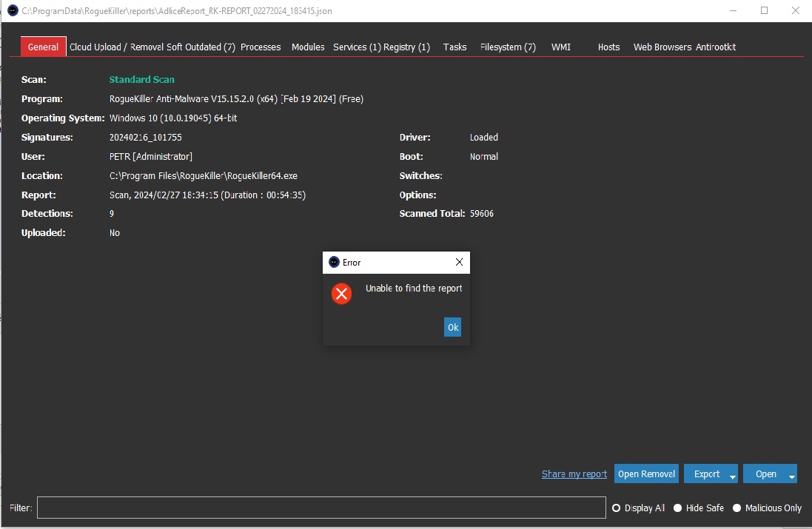Open the Filesystem (7) tab
Image resolution: width=812 pixels, height=529 pixels.
click(508, 47)
